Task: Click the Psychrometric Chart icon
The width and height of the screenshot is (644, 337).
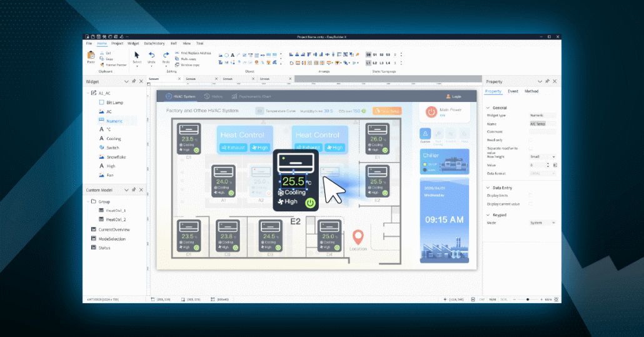Action: (234, 96)
